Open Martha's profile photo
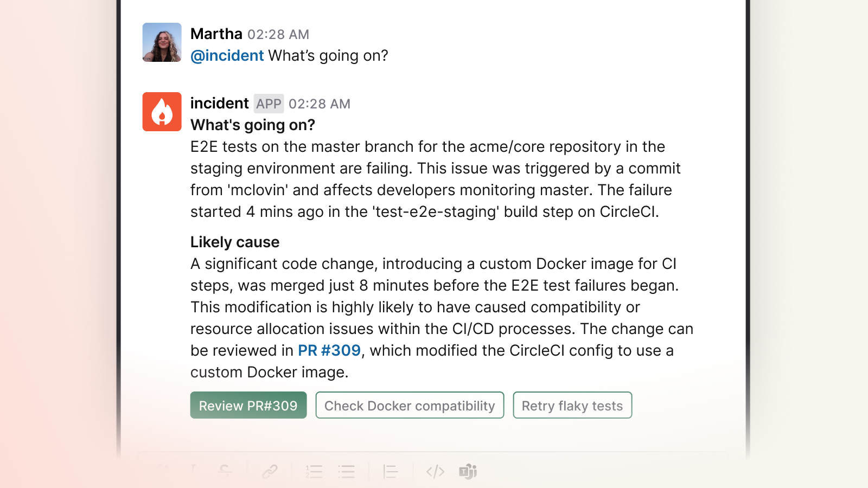The height and width of the screenshot is (488, 868). point(162,42)
